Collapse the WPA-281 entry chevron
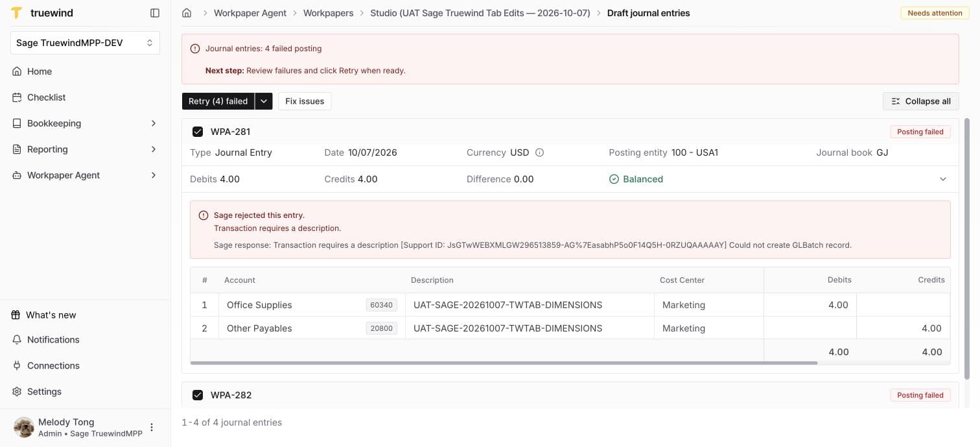This screenshot has width=980, height=447. 943,179
